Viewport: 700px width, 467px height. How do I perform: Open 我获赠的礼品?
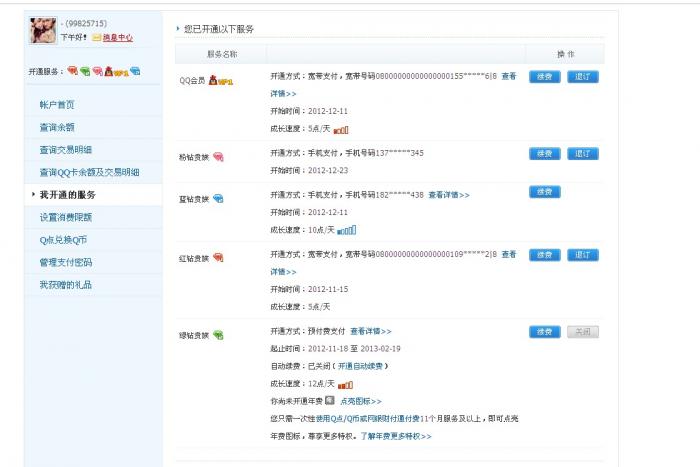coord(66,284)
